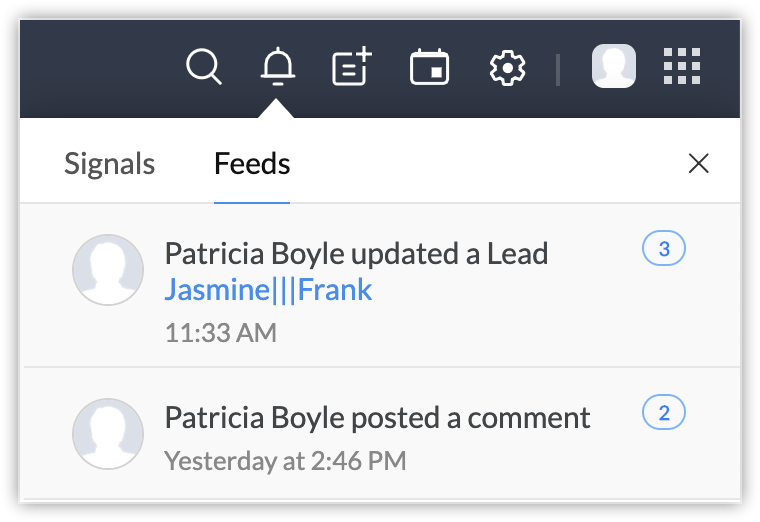Viewport: 760px width, 522px height.
Task: Open the Jasmine|||Frank lead link
Action: 268,290
